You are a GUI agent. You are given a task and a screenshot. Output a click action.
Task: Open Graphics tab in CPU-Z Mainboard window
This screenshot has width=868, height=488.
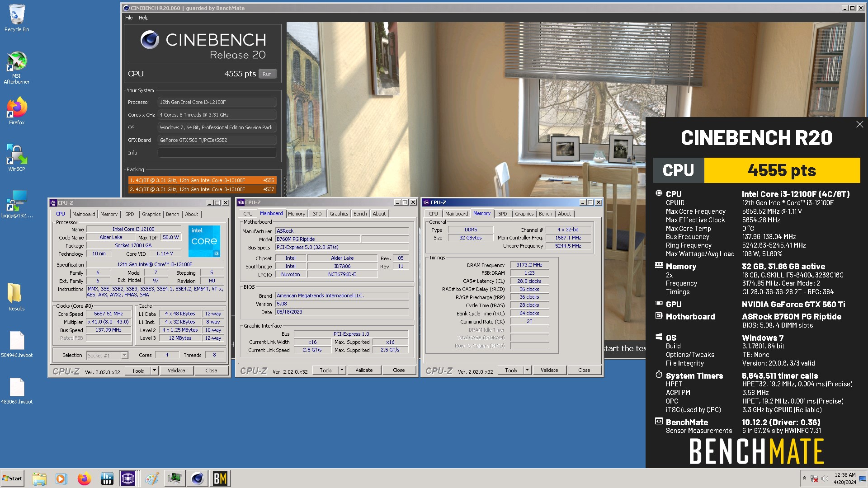point(339,214)
